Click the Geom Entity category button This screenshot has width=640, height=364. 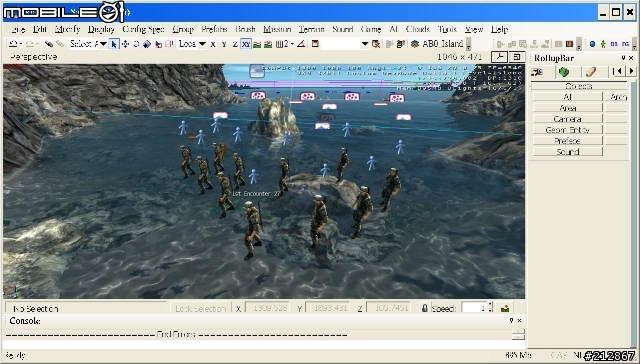point(567,130)
